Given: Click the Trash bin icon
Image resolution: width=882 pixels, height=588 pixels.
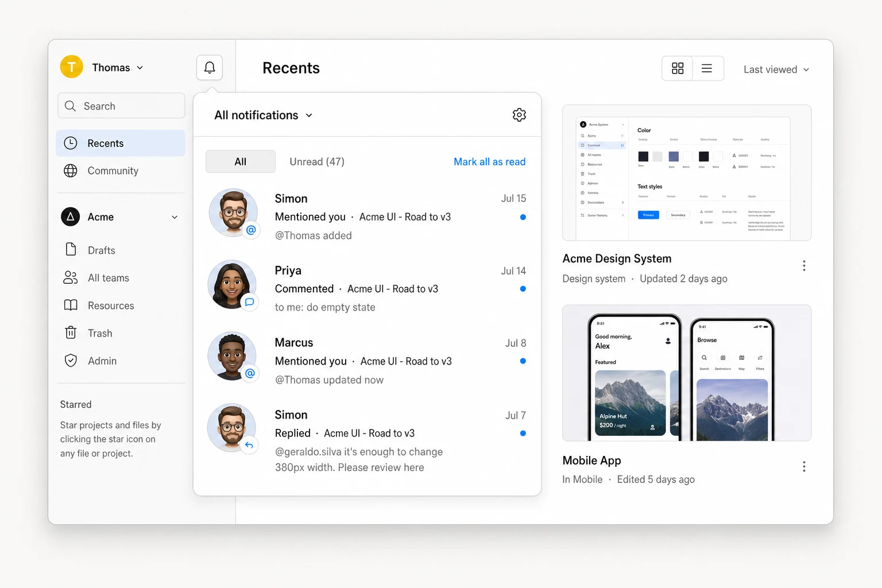Looking at the screenshot, I should tap(71, 332).
